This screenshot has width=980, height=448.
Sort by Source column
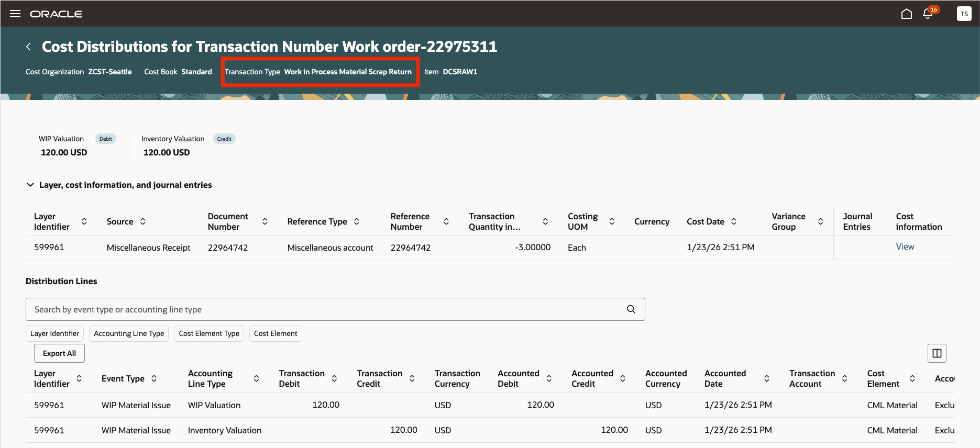(143, 221)
